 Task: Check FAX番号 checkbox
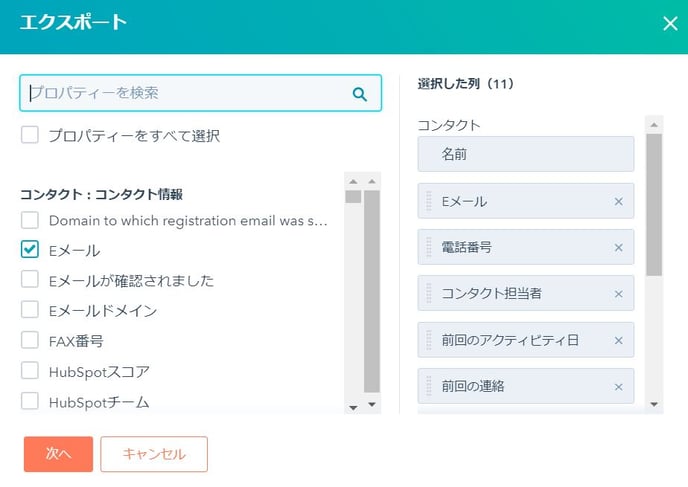(x=30, y=340)
